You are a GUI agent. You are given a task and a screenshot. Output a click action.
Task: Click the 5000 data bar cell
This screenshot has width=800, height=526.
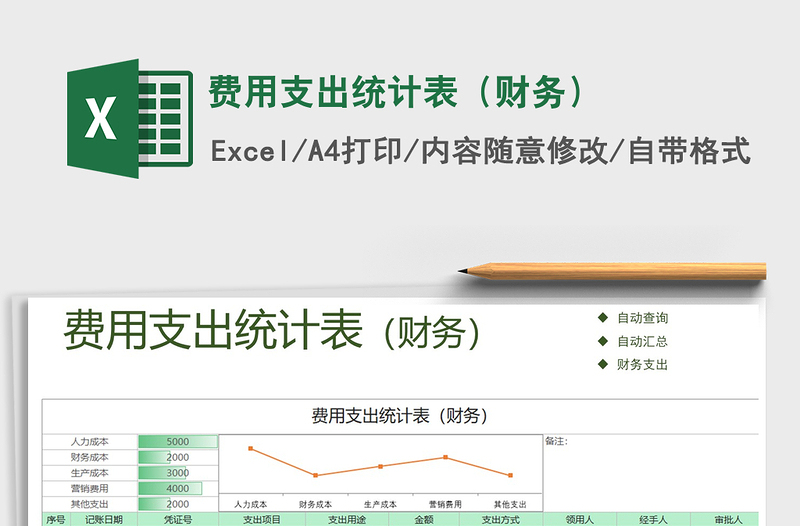pos(178,442)
